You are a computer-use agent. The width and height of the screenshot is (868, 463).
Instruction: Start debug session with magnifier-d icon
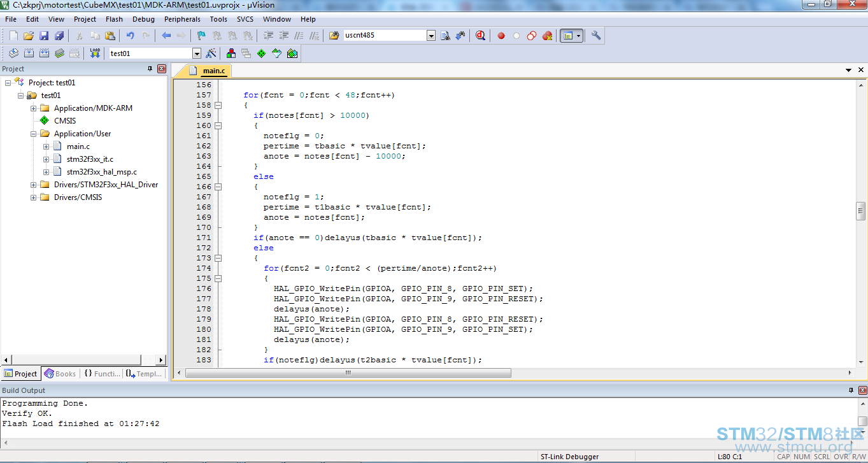(481, 36)
